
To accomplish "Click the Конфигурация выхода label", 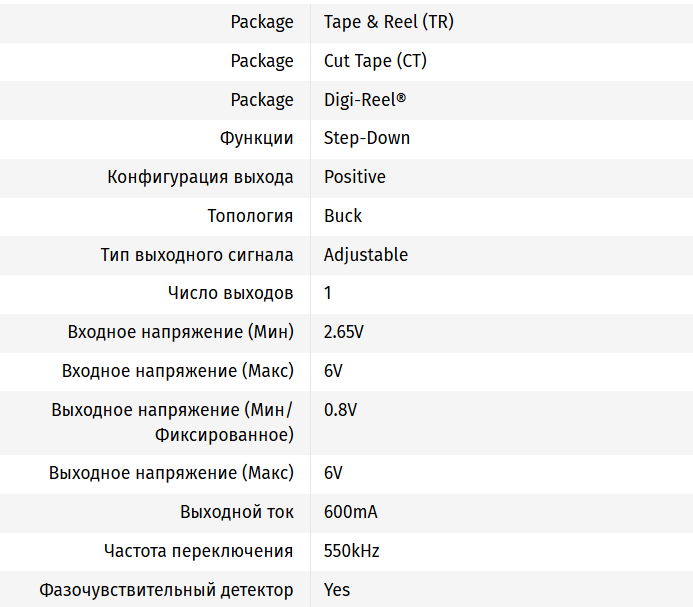I will (200, 177).
